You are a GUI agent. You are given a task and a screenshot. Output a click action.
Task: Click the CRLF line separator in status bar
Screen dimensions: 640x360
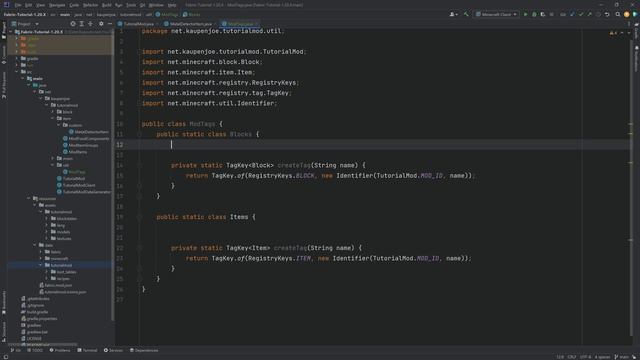click(x=572, y=357)
